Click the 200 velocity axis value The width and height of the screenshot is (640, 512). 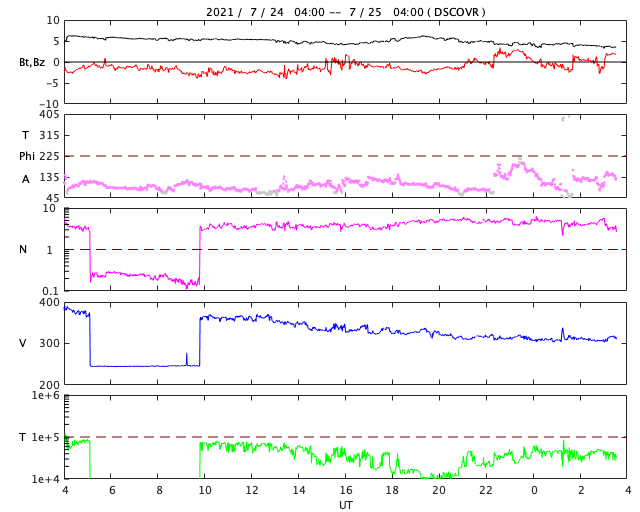pyautogui.click(x=49, y=385)
